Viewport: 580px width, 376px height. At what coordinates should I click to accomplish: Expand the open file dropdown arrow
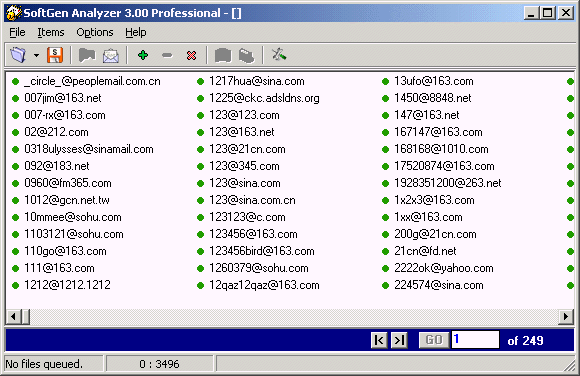coord(36,56)
